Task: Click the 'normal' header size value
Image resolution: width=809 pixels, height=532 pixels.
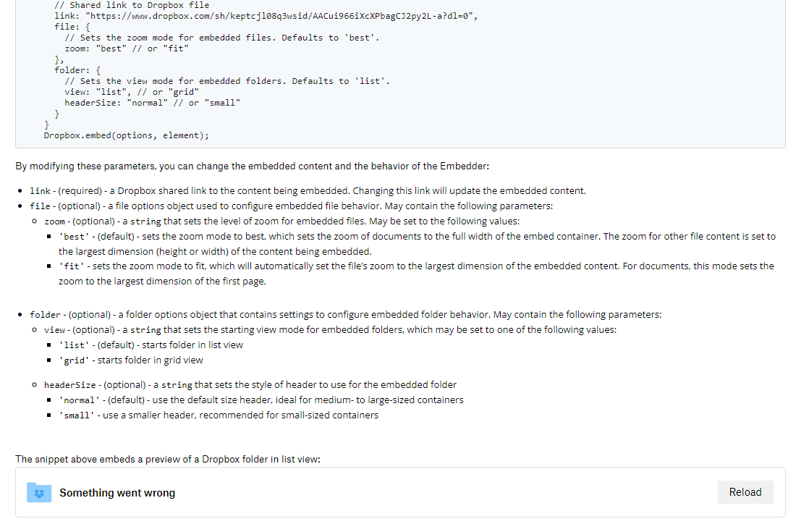Action: coord(80,400)
